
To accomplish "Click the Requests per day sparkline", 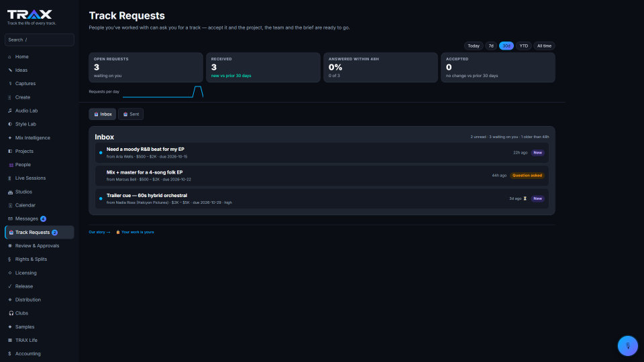I will point(163,92).
